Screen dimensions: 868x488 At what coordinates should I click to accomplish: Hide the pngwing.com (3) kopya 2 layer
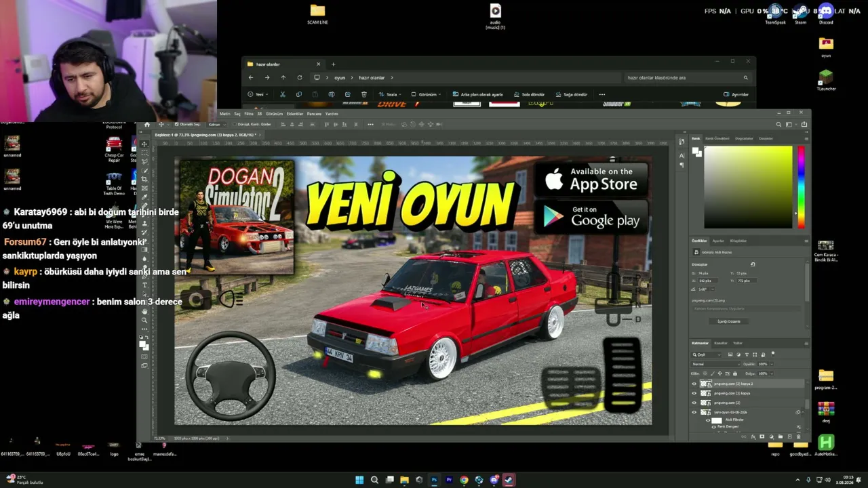click(694, 384)
